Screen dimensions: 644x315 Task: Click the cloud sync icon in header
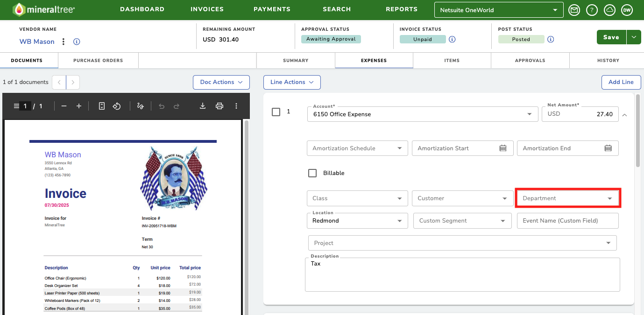609,10
